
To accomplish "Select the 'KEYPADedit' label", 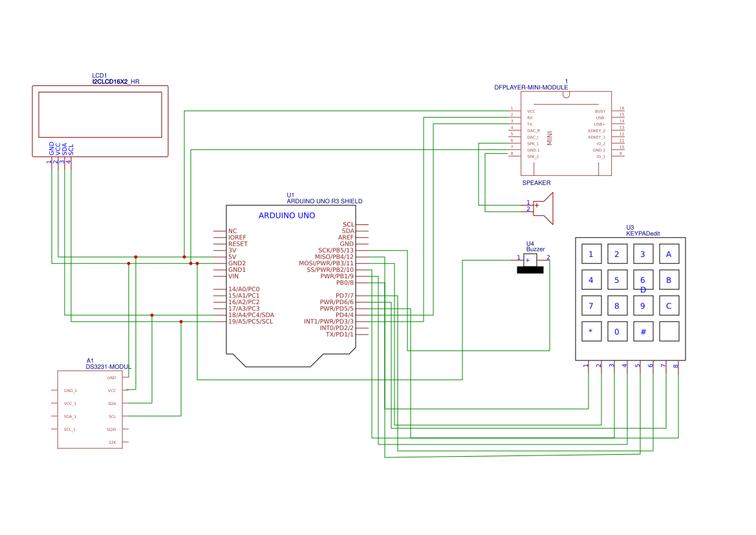I will (643, 234).
